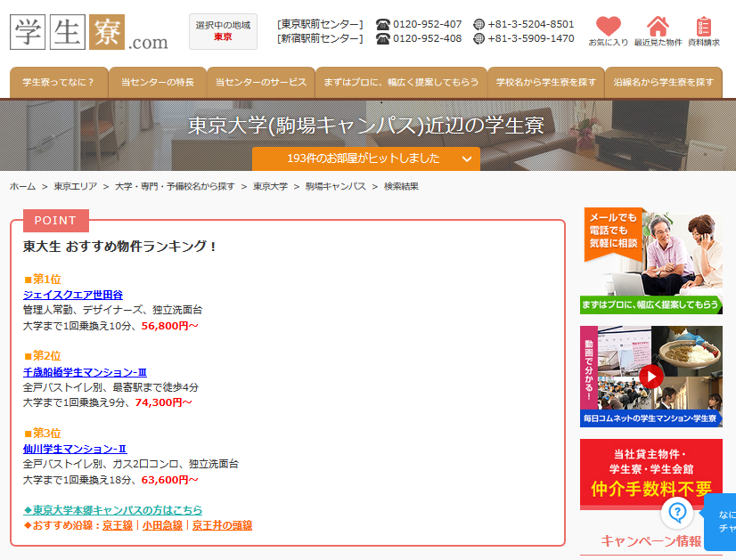Open the 京王井の頭線 line link
Screen dimensions: 736x560
[222, 525]
